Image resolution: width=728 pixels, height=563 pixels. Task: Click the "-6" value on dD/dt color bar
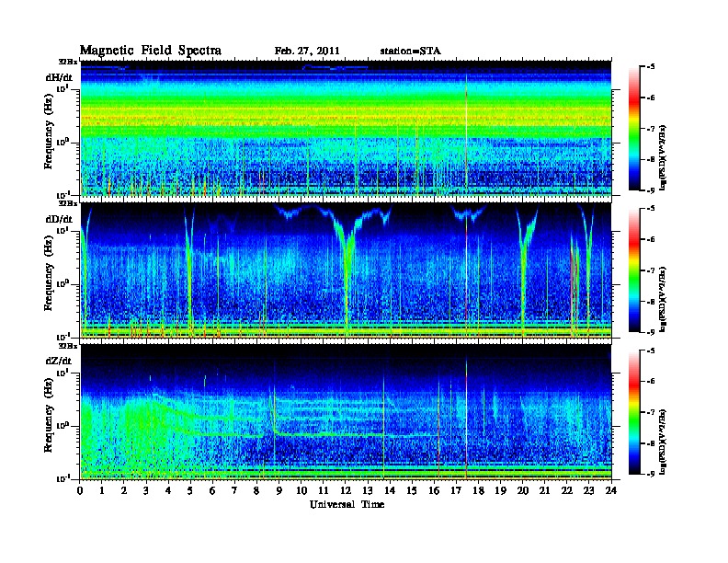[651, 239]
